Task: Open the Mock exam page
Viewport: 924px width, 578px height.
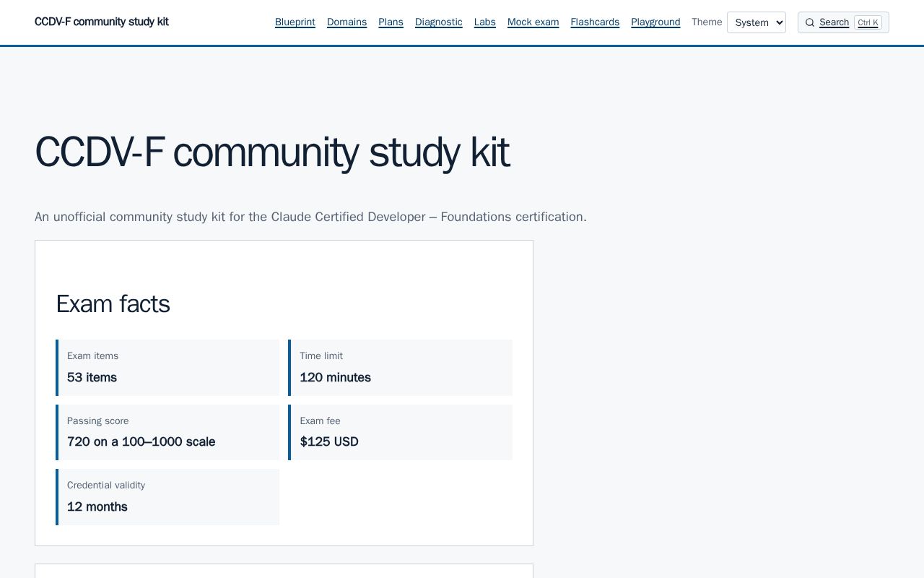Action: (533, 22)
